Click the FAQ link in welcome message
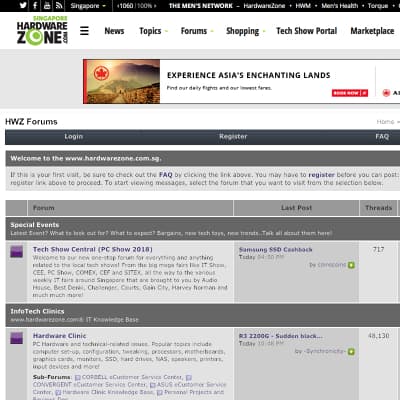This screenshot has height=400, width=400. 166,175
